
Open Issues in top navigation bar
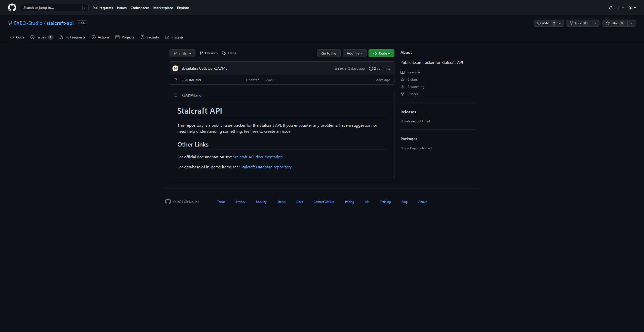(122, 8)
